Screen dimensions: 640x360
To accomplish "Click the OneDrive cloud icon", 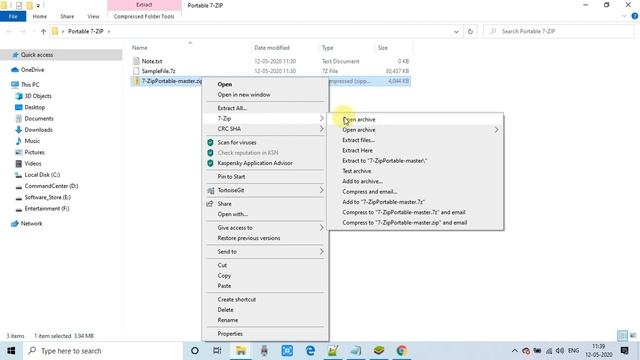I will 15,70.
